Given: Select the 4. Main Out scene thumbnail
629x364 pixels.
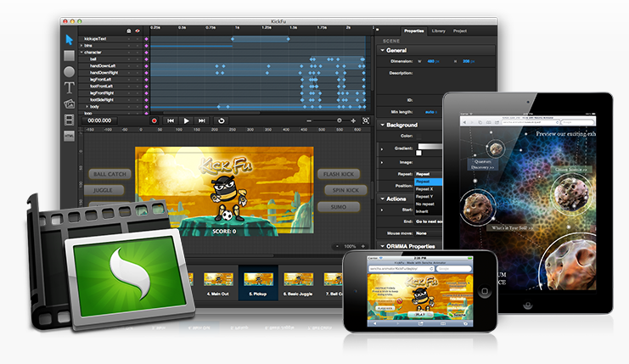Looking at the screenshot, I should click(218, 283).
